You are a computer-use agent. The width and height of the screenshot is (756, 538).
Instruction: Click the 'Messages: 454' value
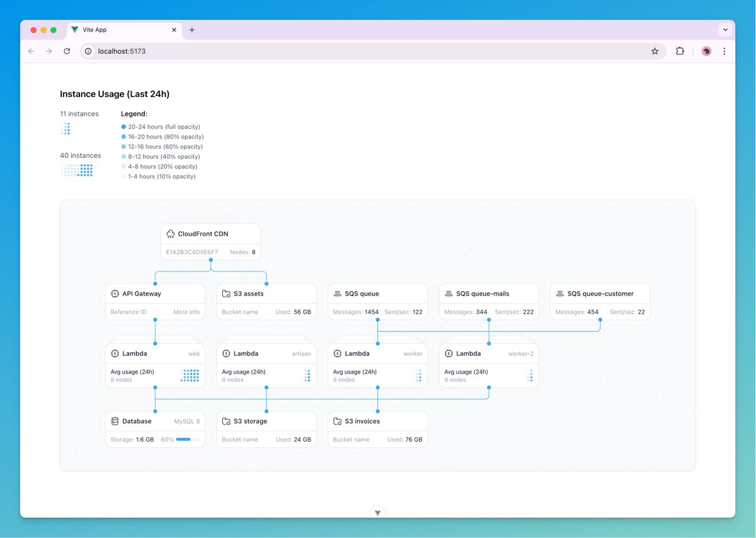point(576,312)
